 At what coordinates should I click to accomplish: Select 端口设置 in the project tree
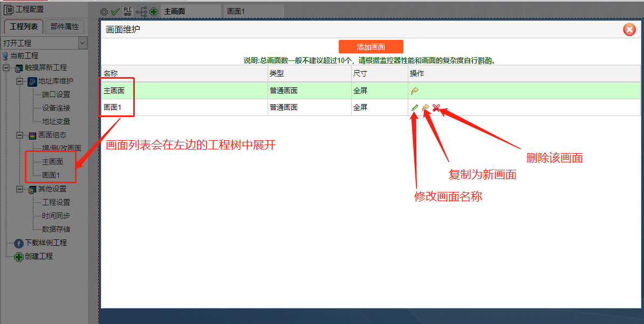(56, 94)
